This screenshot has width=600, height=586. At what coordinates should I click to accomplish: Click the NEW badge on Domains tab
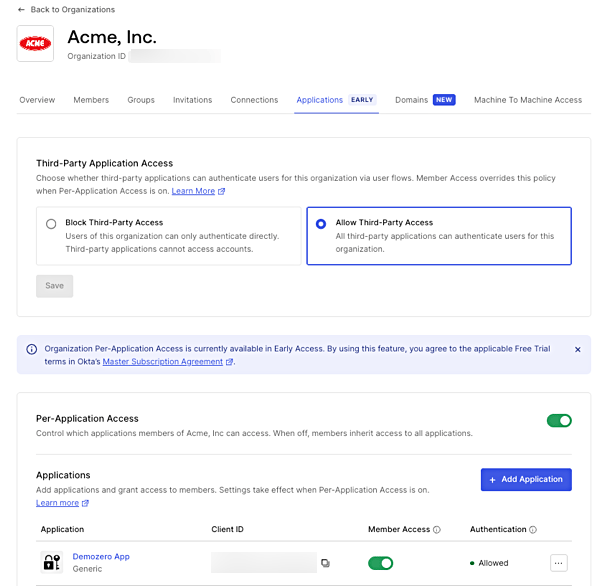coord(444,100)
